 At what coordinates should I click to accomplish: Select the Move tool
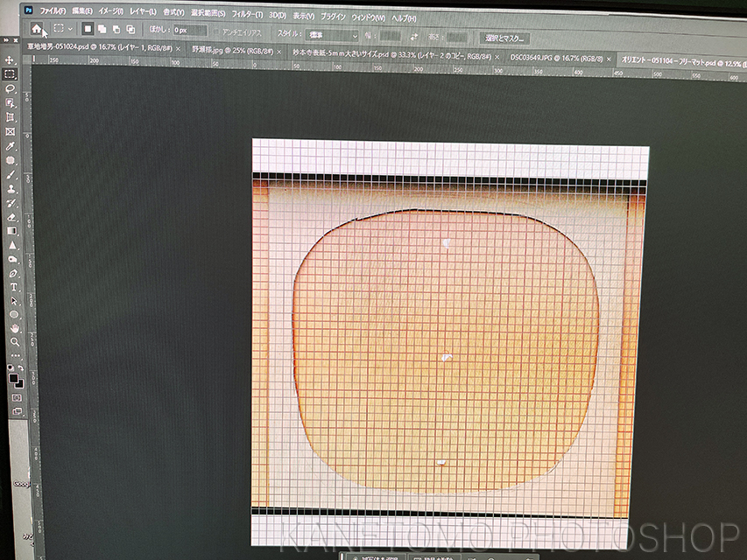coord(9,60)
